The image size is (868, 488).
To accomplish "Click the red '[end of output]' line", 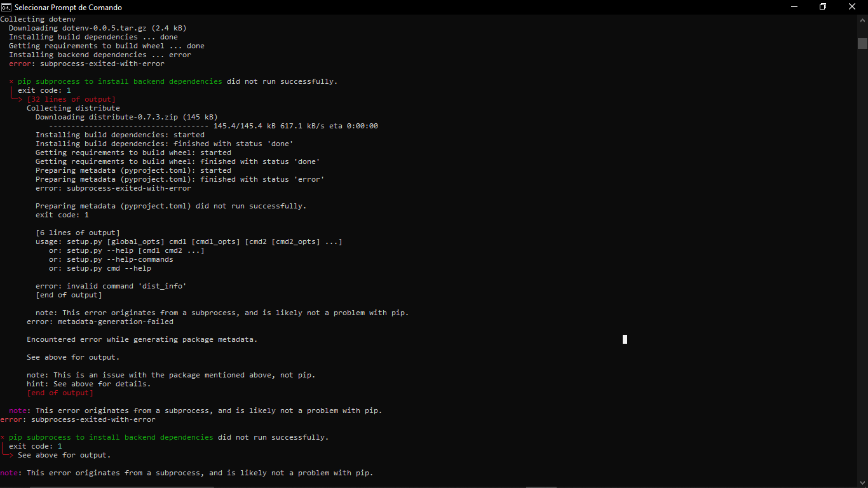I will (60, 393).
